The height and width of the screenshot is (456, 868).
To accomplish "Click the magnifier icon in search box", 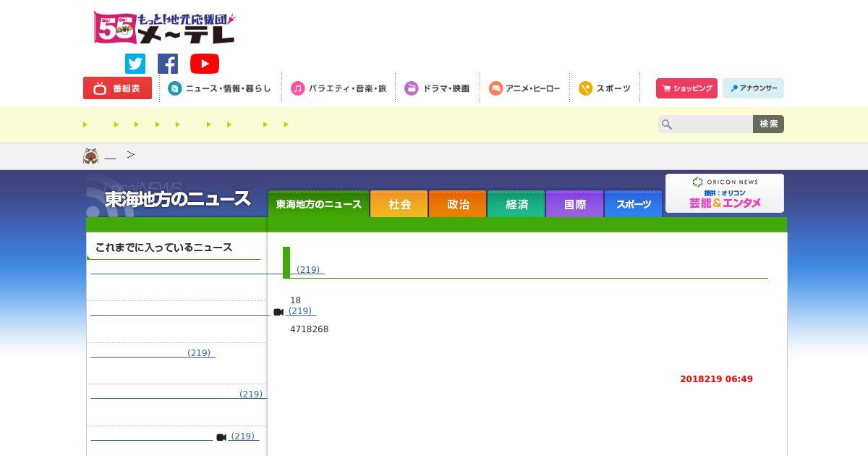I will click(x=667, y=124).
